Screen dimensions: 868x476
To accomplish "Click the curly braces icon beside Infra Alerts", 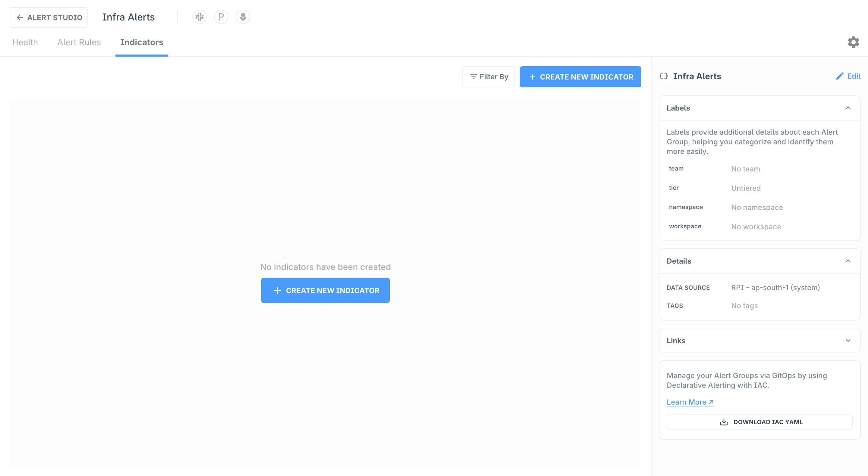I will tap(663, 76).
